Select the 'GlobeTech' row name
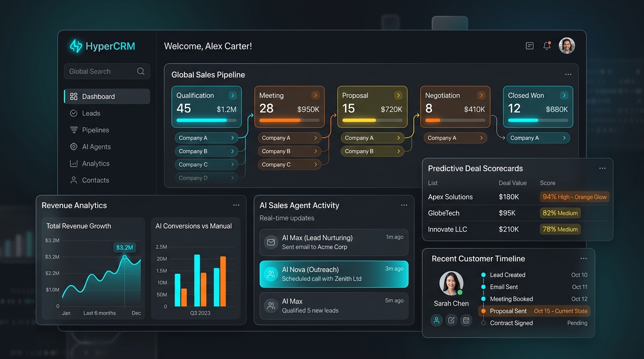644x359 pixels. [x=444, y=213]
